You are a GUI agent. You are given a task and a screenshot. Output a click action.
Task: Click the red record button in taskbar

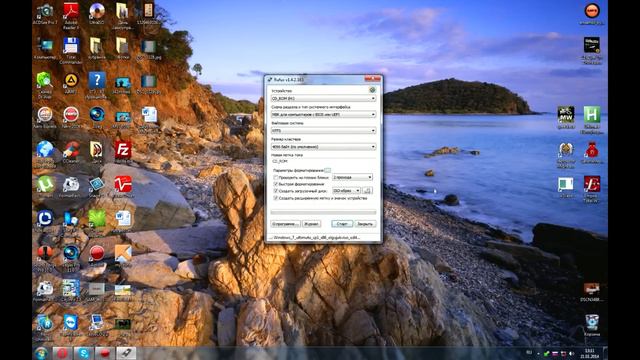pos(104,353)
